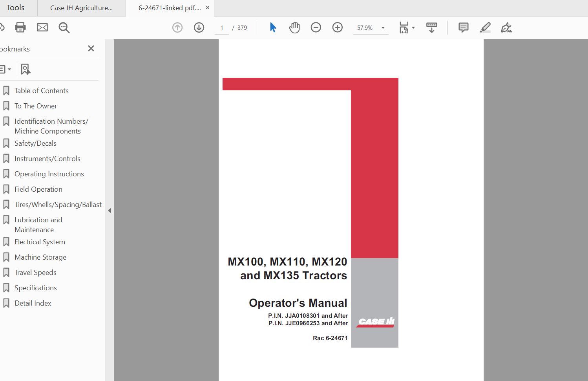588x381 pixels.
Task: Open the Electrical System bookmark
Action: click(40, 242)
